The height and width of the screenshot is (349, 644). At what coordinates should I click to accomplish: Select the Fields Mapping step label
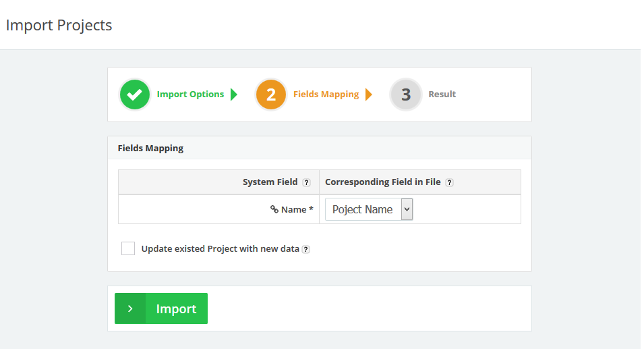click(x=326, y=95)
